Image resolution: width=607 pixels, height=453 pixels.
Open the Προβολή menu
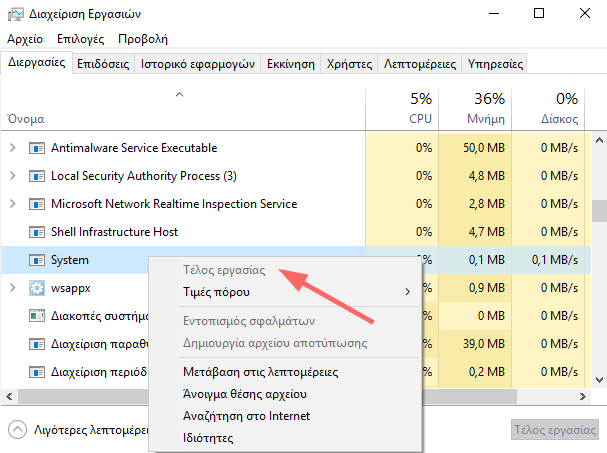point(143,39)
